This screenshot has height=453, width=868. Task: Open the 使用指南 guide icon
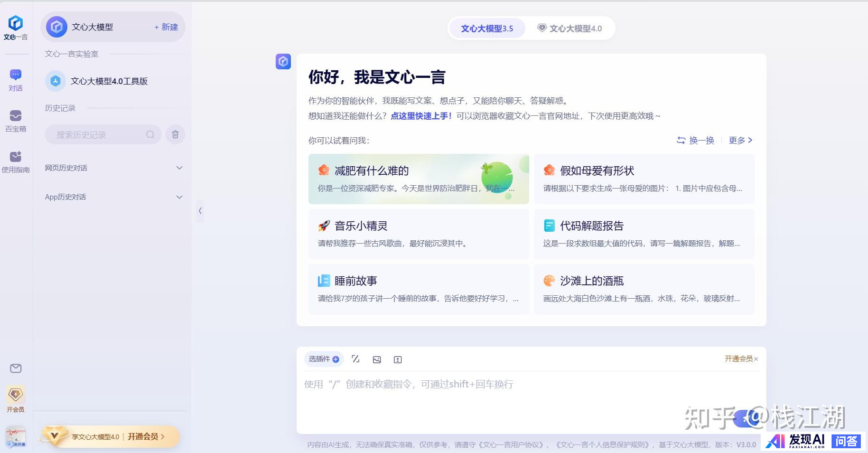pos(16,157)
